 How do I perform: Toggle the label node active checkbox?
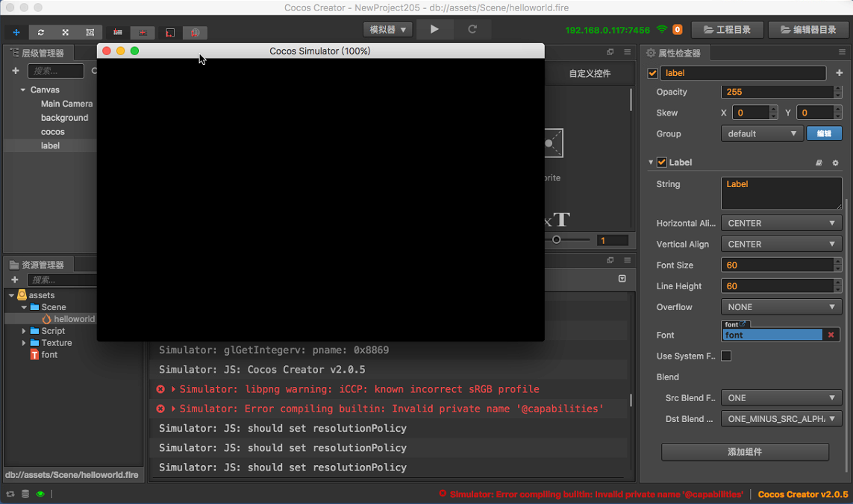tap(652, 73)
